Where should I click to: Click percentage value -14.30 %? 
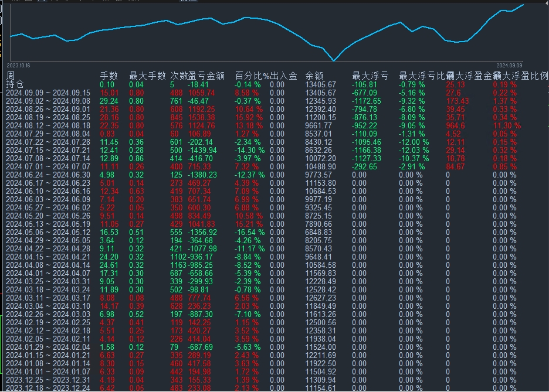[249, 151]
